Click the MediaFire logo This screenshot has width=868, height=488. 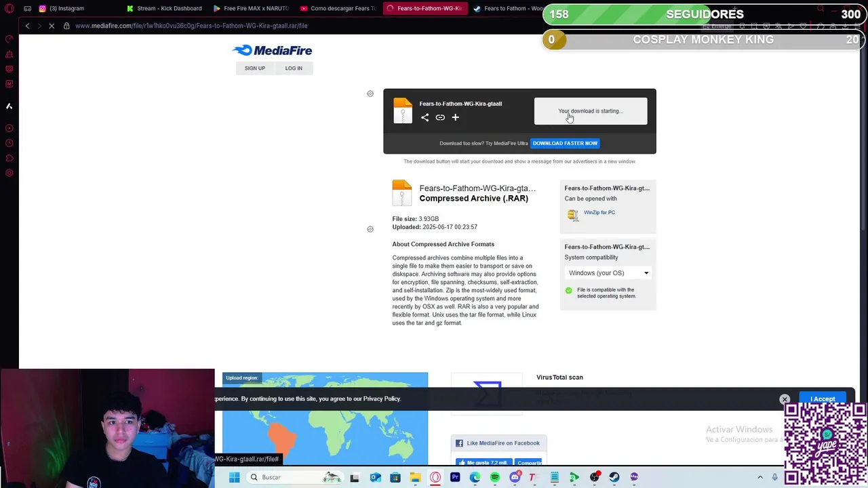point(272,50)
